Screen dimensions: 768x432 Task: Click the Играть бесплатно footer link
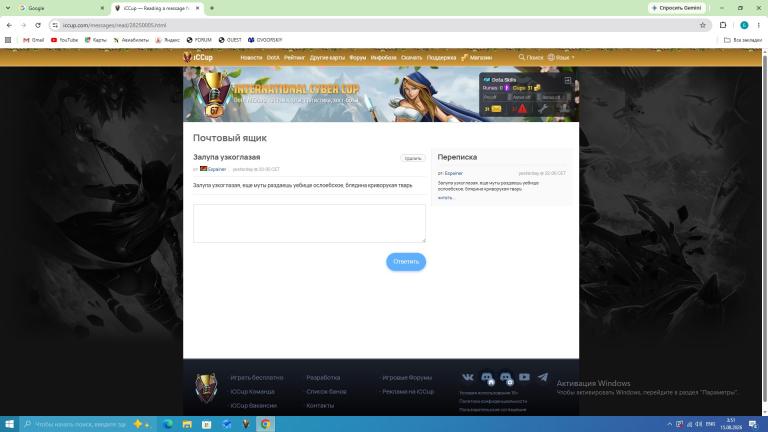tap(257, 378)
